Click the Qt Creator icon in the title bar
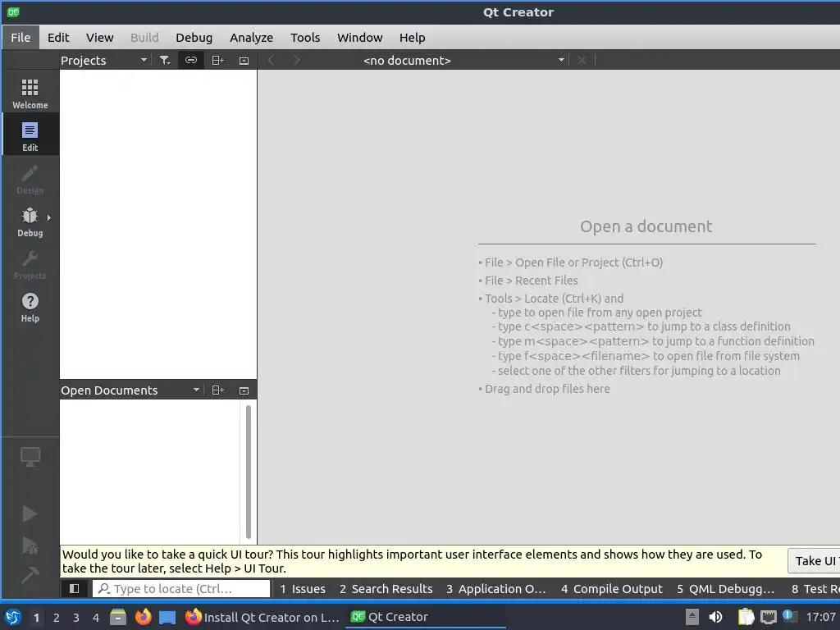840x630 pixels. point(13,11)
